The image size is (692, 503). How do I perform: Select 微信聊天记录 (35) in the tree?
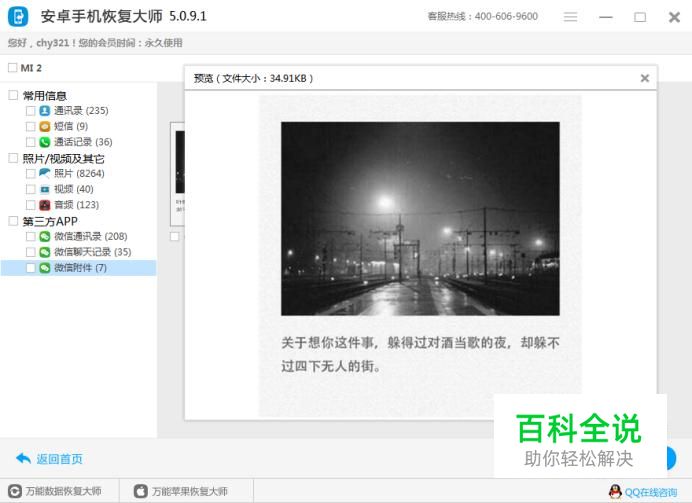click(93, 252)
